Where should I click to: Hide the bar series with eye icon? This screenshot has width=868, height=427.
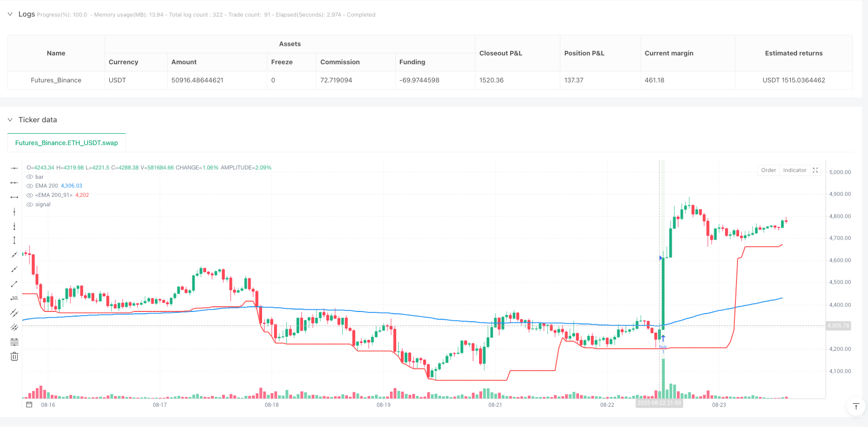(x=30, y=177)
